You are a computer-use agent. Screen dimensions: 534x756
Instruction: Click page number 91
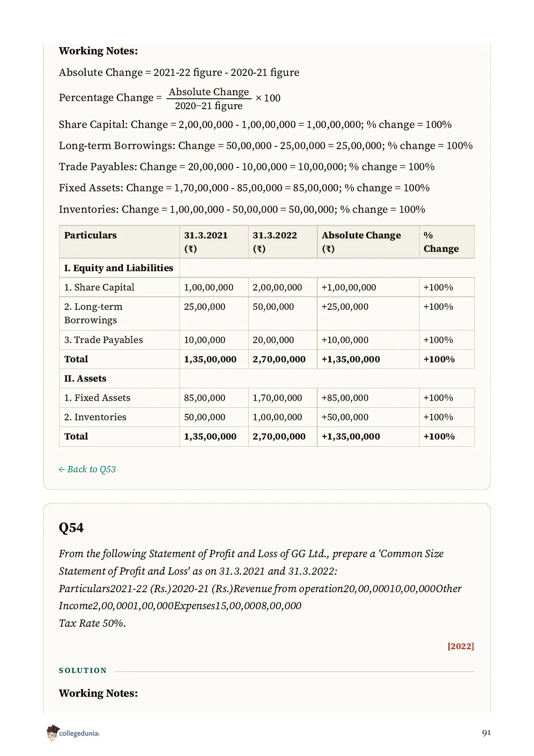click(486, 733)
